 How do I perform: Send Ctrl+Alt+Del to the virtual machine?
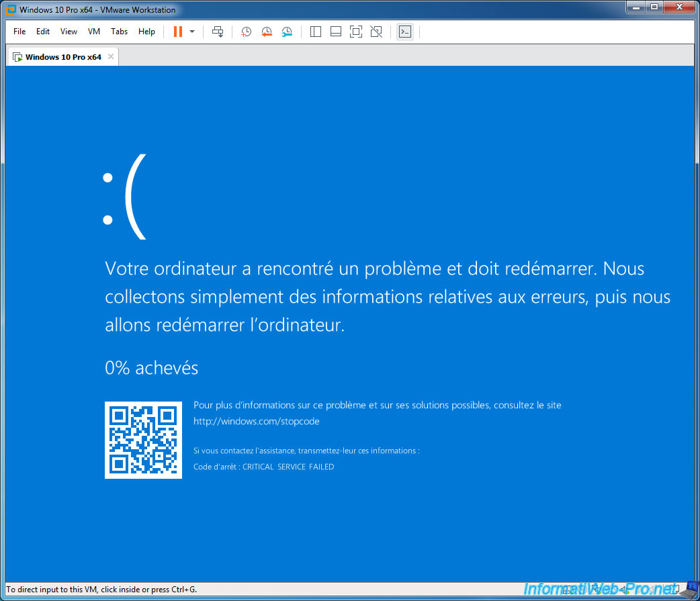tap(218, 32)
